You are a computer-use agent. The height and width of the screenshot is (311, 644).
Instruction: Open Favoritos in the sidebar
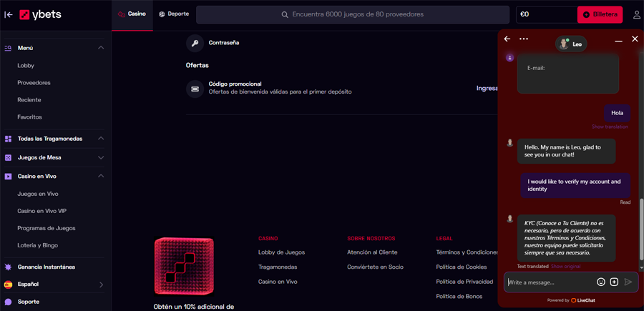pyautogui.click(x=29, y=117)
